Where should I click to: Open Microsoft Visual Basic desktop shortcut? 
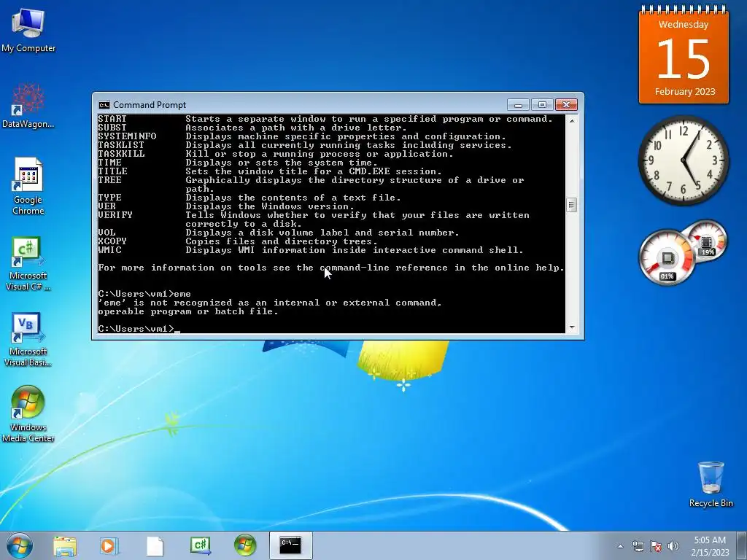28,339
